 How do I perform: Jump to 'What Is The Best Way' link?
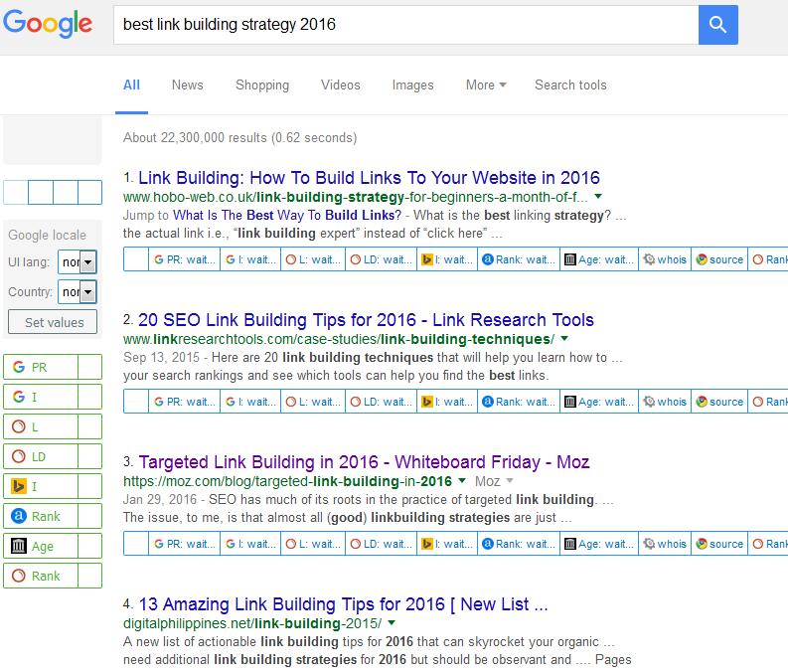(x=287, y=215)
